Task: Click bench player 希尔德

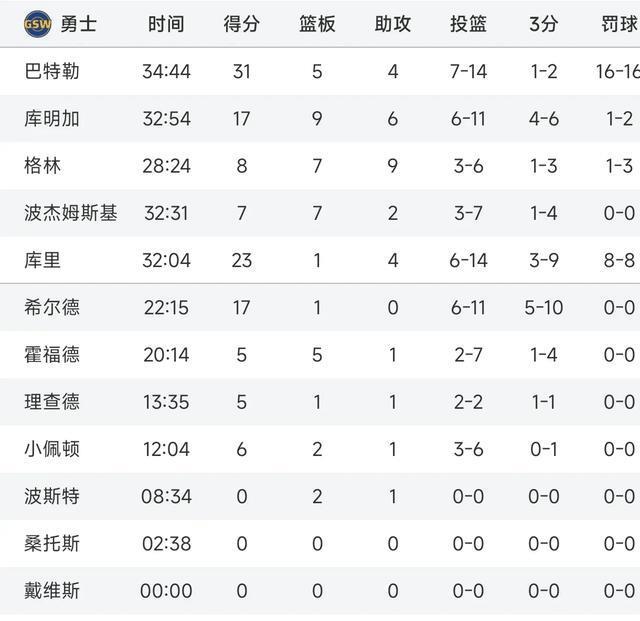Action: pyautogui.click(x=52, y=307)
